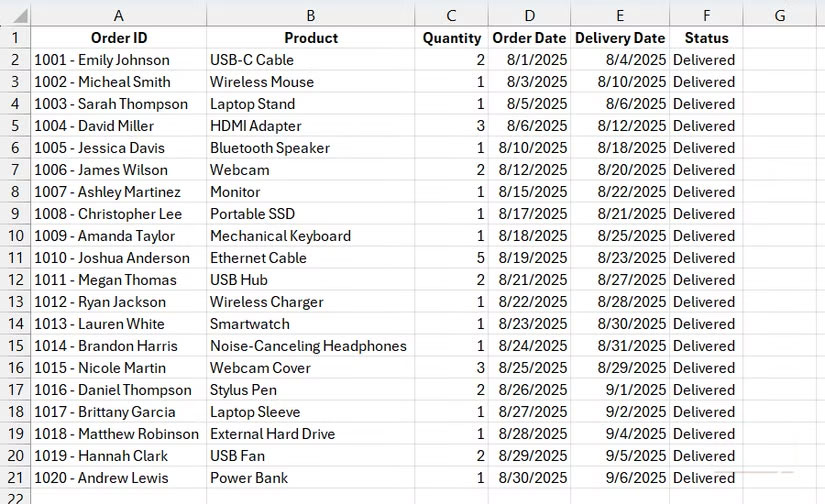Select the Noise-Canceling Headphones cell
Viewport: 825px width, 504px height.
[x=308, y=346]
